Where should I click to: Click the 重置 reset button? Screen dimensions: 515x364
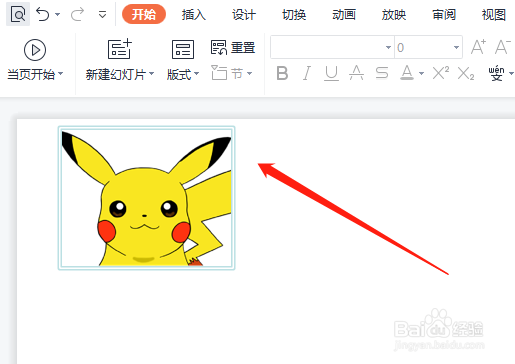tap(233, 47)
